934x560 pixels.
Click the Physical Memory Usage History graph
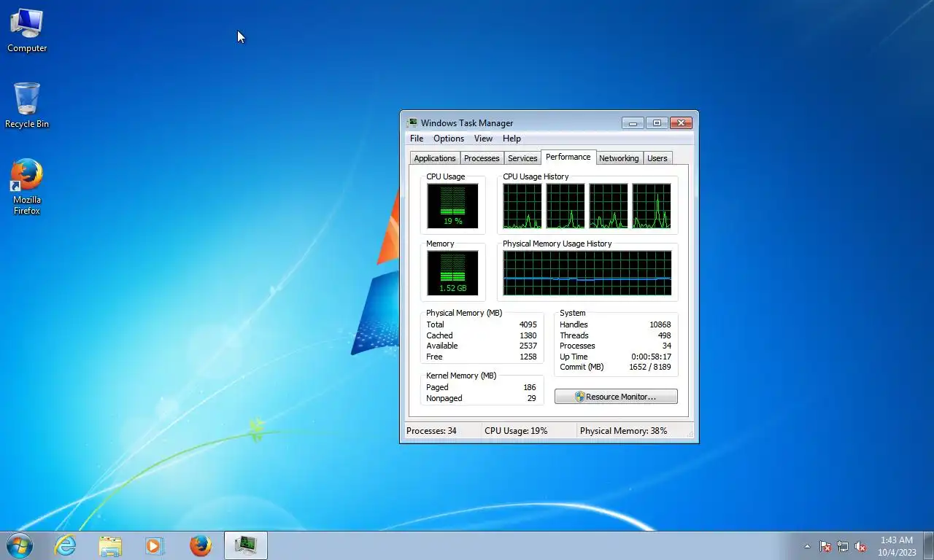pyautogui.click(x=587, y=273)
